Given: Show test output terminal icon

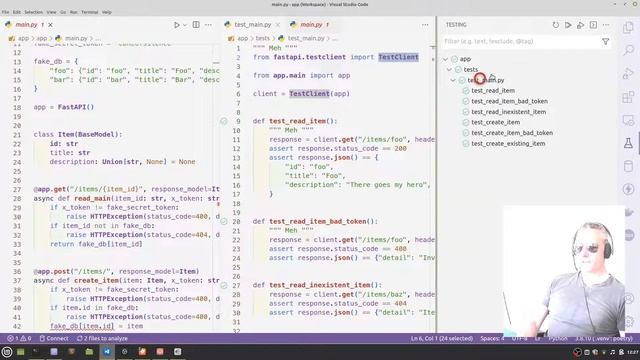Looking at the screenshot, I should click(x=593, y=25).
